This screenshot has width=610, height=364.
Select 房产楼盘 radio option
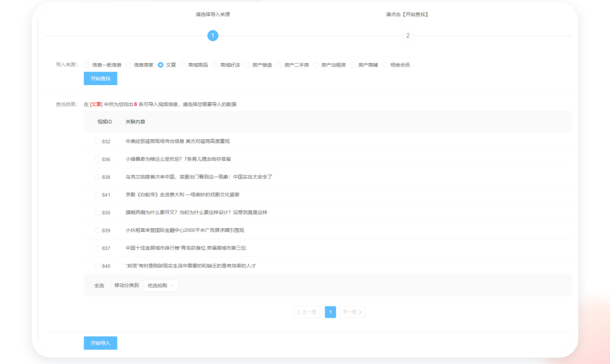247,65
